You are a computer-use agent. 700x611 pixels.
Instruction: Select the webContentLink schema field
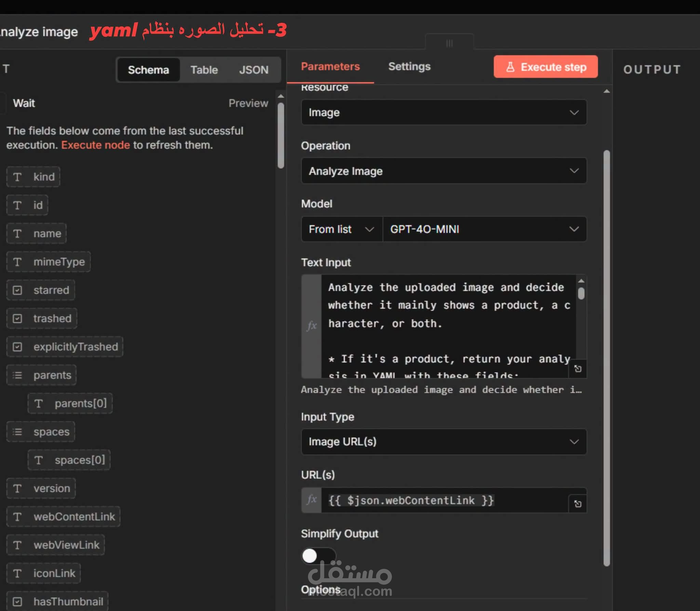point(64,517)
